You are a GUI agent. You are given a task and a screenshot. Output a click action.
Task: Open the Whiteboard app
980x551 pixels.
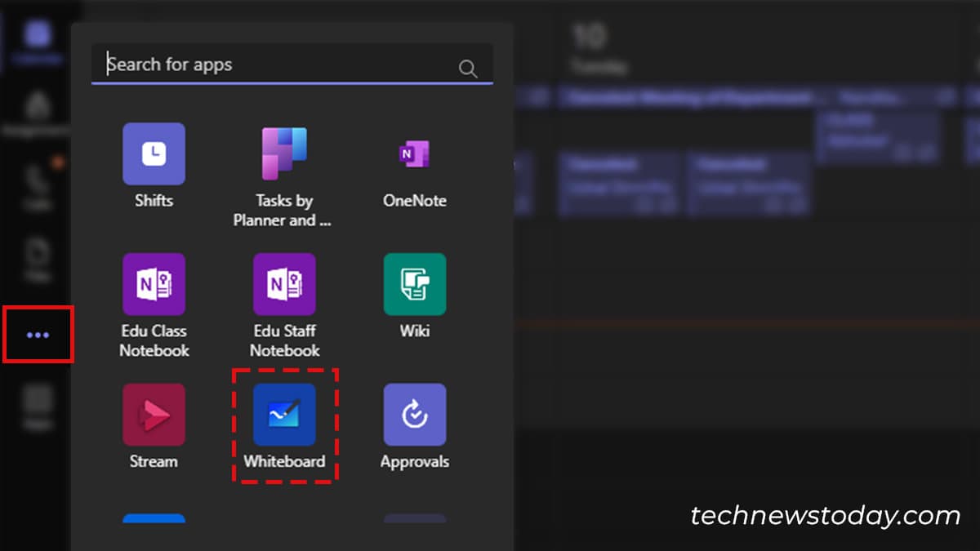pyautogui.click(x=284, y=415)
